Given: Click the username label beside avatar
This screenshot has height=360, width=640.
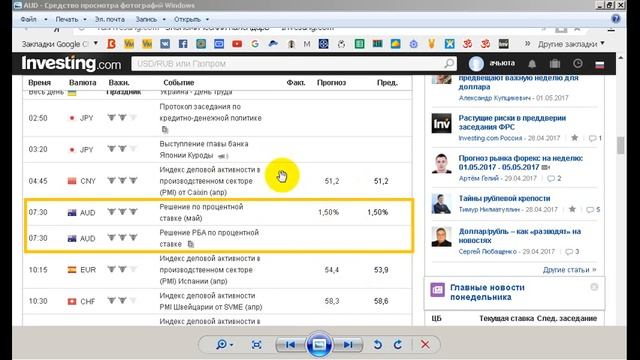Looking at the screenshot, I should pos(502,63).
